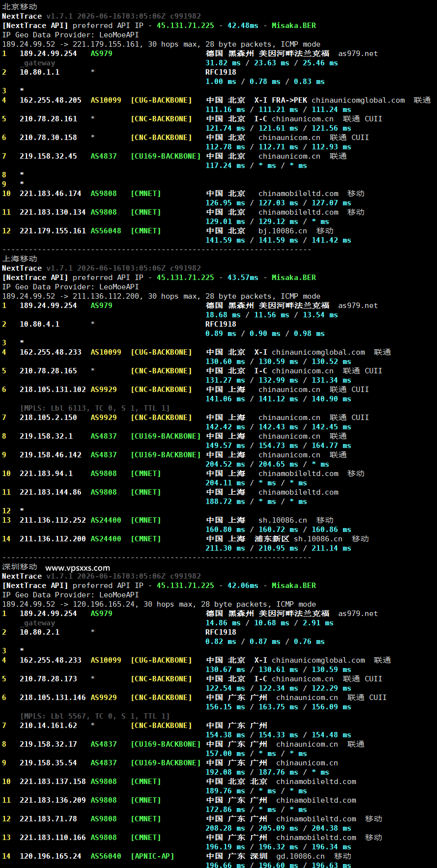
Task: Click IP 120.196.165.24 at Shenzhen hop 14
Action: [51, 856]
